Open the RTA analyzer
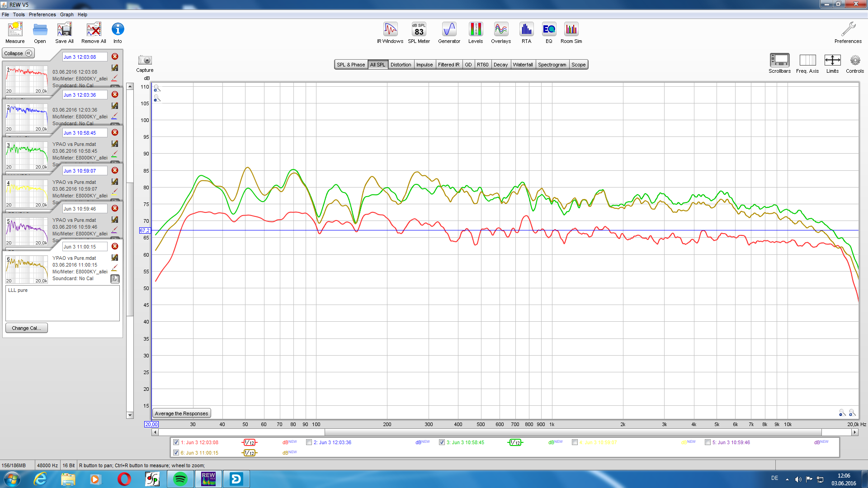Image resolution: width=868 pixels, height=488 pixels. click(x=526, y=33)
